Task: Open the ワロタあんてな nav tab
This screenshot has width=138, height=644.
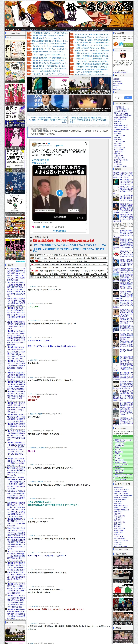Action: pyautogui.click(x=68, y=30)
